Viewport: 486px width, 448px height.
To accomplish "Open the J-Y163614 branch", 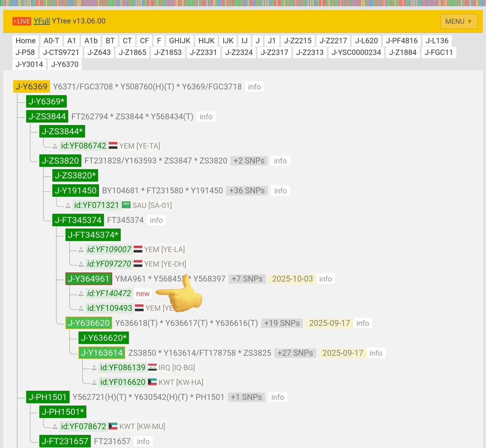I will [x=102, y=353].
